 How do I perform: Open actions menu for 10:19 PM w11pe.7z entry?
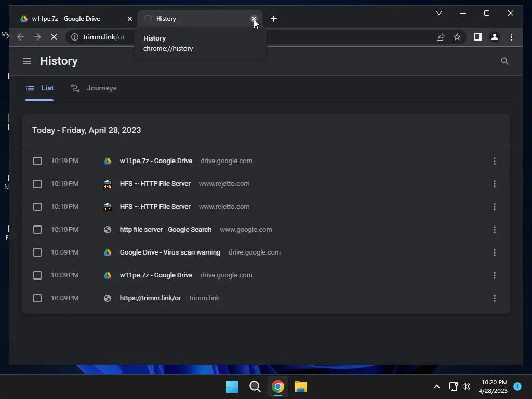(495, 161)
